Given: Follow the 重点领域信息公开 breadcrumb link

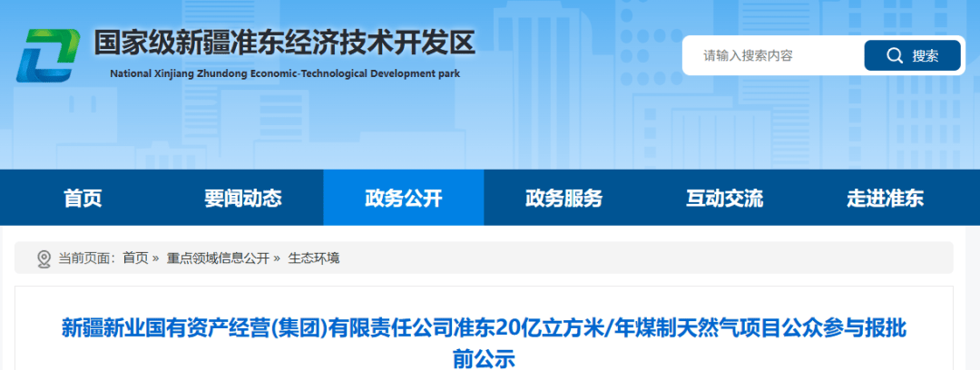Looking at the screenshot, I should [218, 258].
